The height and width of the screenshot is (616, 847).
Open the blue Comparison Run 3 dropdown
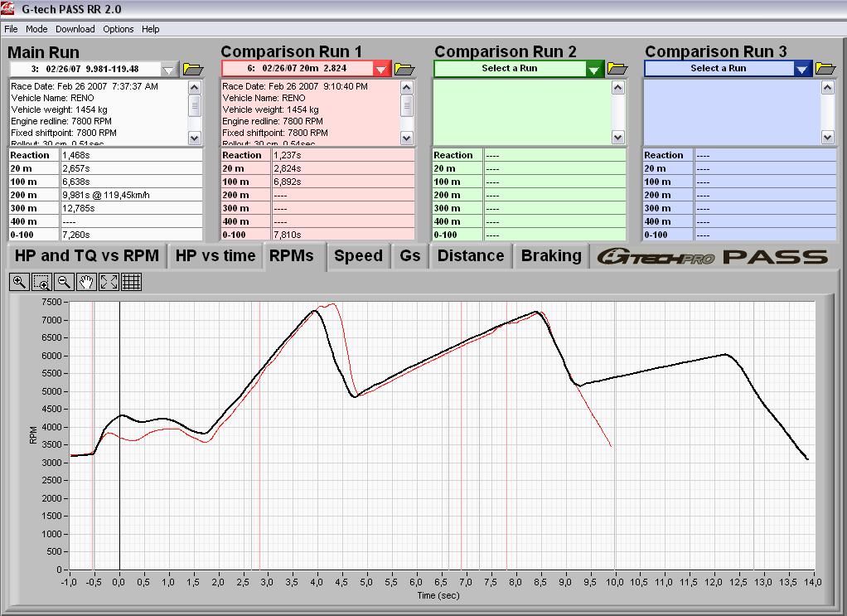coord(801,69)
